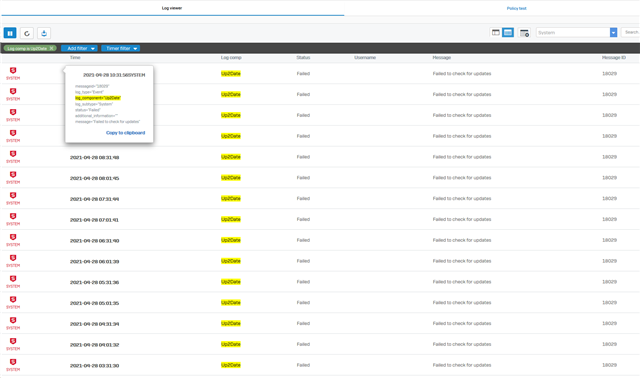
Task: Click the Message ID column header
Action: pos(613,58)
